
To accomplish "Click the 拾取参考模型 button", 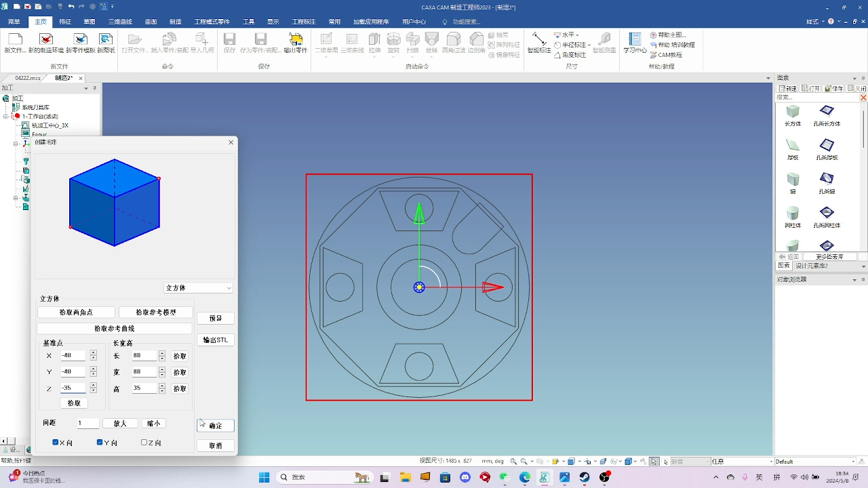I will point(155,312).
